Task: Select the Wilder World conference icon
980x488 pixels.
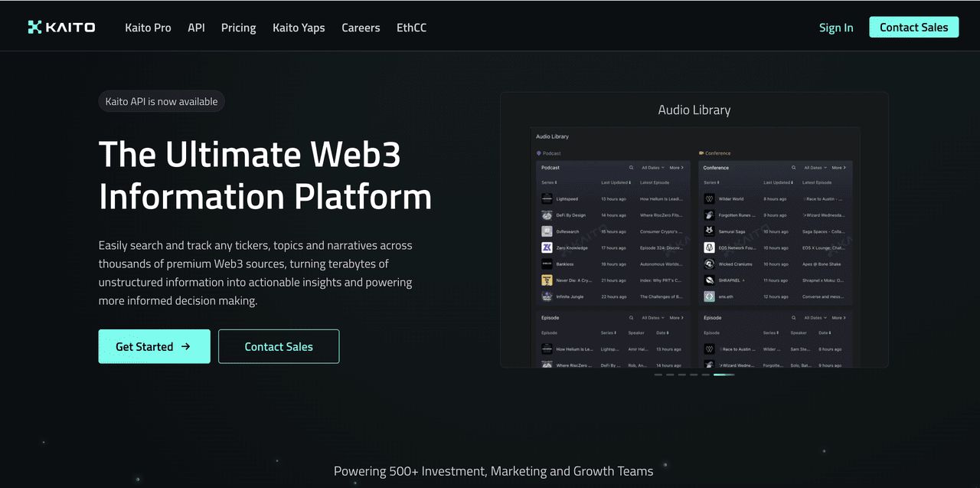Action: 709,198
